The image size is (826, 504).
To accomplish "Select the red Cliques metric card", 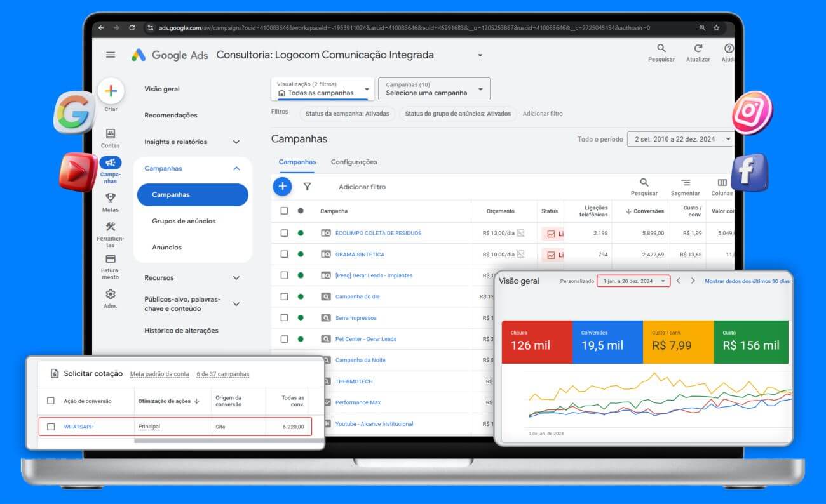I will point(537,342).
